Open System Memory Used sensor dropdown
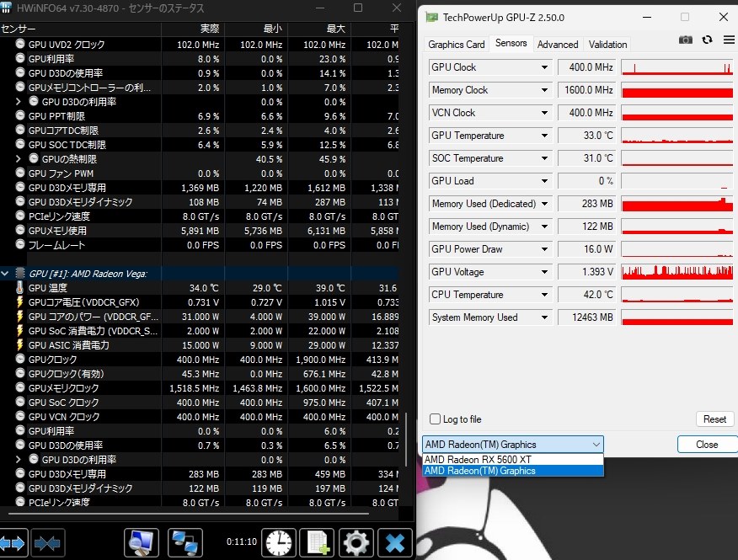The width and height of the screenshot is (738, 560). point(544,317)
